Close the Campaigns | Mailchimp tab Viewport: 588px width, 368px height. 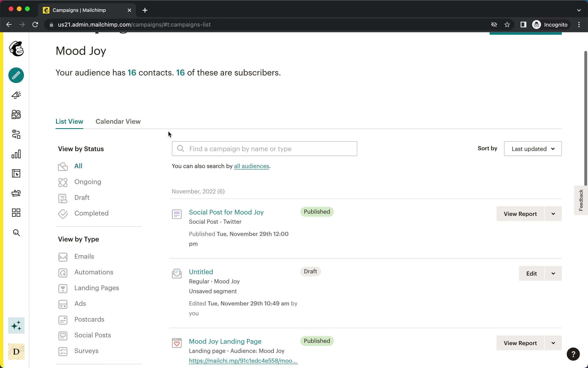(x=129, y=10)
